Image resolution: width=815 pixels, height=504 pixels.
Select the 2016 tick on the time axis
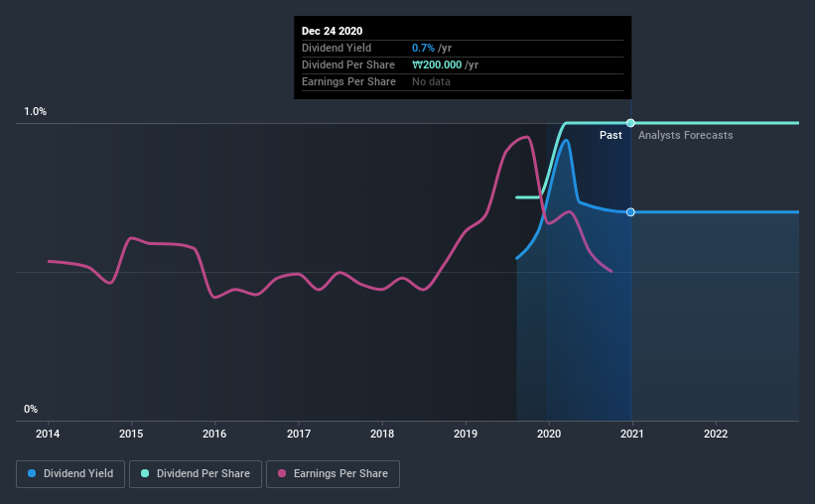tap(214, 434)
